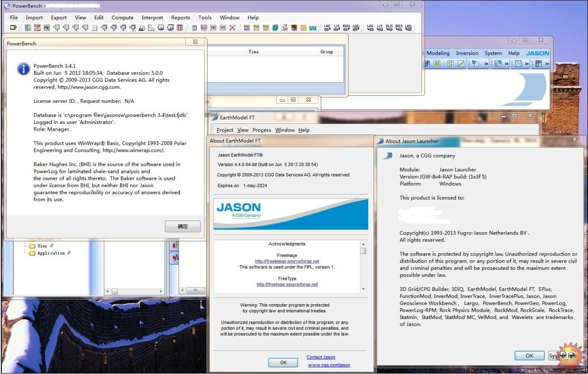Open the Tools menu in PowerBench
This screenshot has width=588, height=374.
[205, 17]
